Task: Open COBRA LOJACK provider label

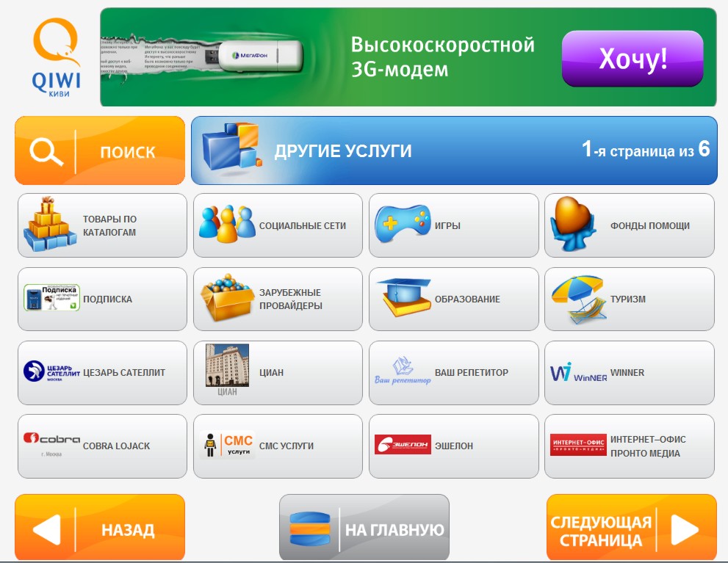Action: click(x=116, y=446)
